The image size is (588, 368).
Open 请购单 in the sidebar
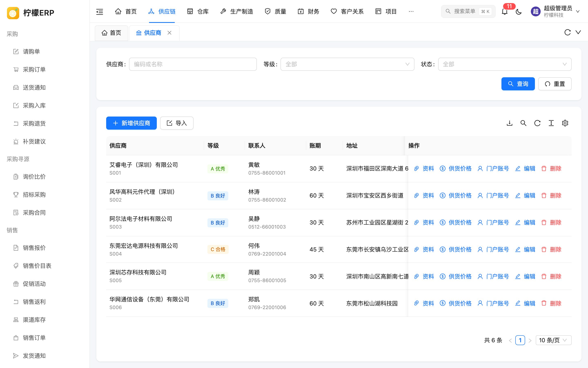[x=45, y=52]
